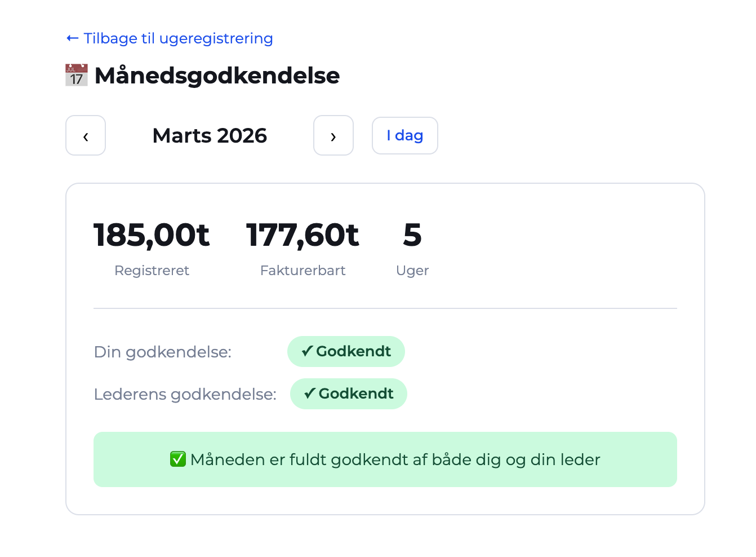Click the Lederens godkendelse label

[x=185, y=394]
